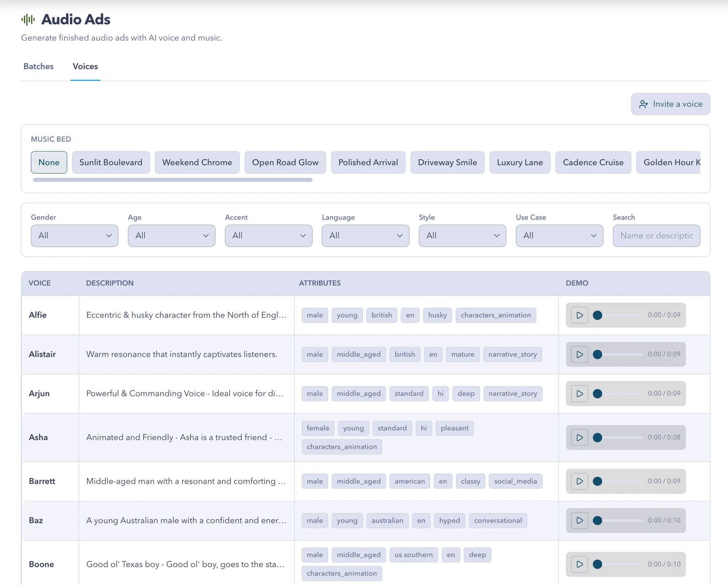The image size is (728, 585).
Task: Click the Audio Ads waveform logo icon
Action: 28,20
